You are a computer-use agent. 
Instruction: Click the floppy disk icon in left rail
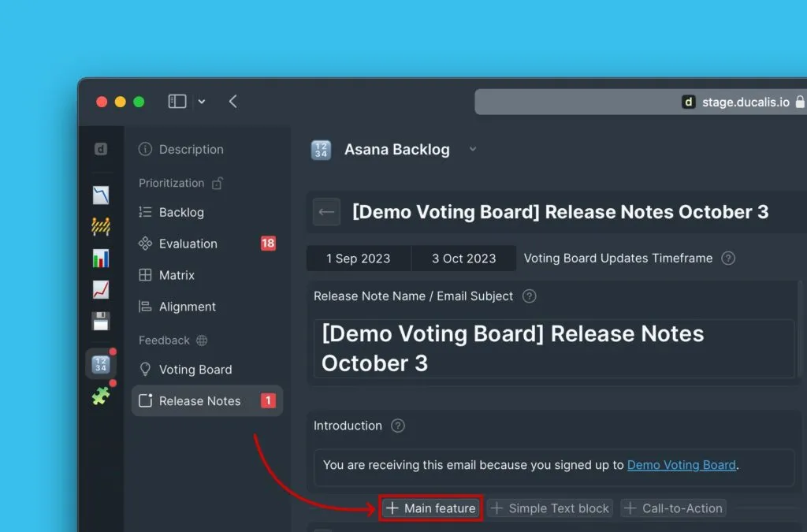coord(101,318)
